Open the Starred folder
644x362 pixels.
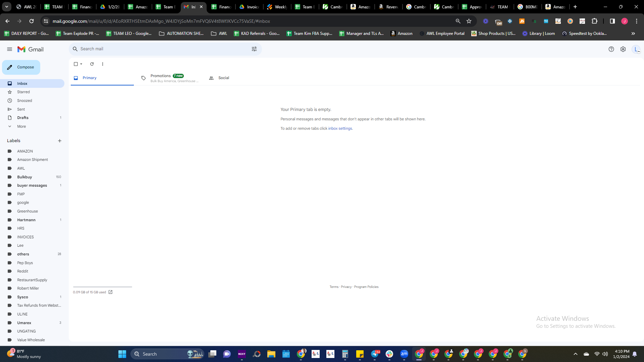(32, 92)
